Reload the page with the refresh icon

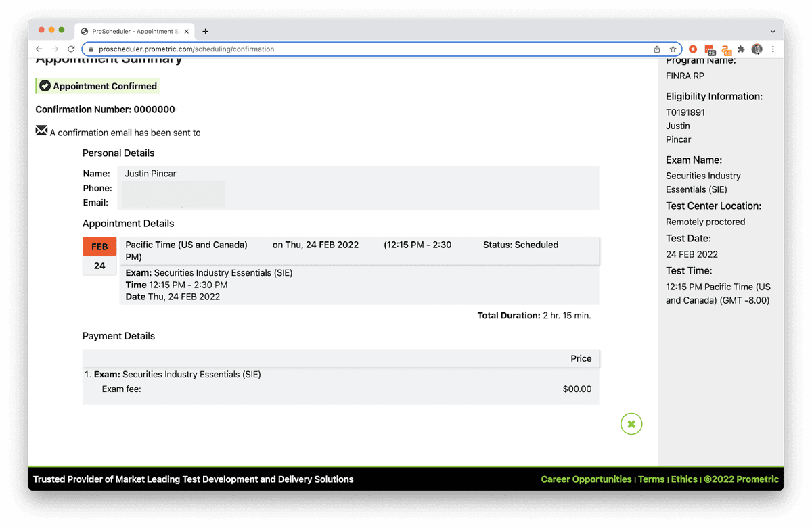[x=71, y=49]
